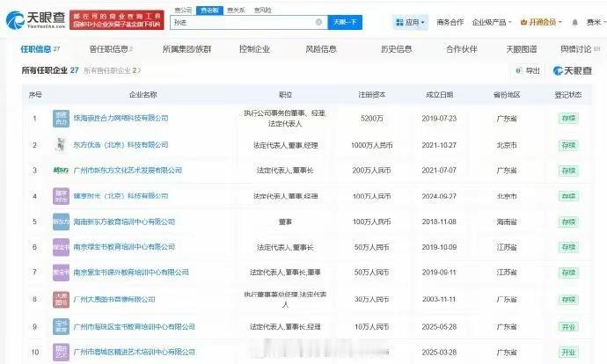607x364 pixels.
Task: Open 南京绿宝书教育培训中心有限公司 link
Action: point(124,247)
